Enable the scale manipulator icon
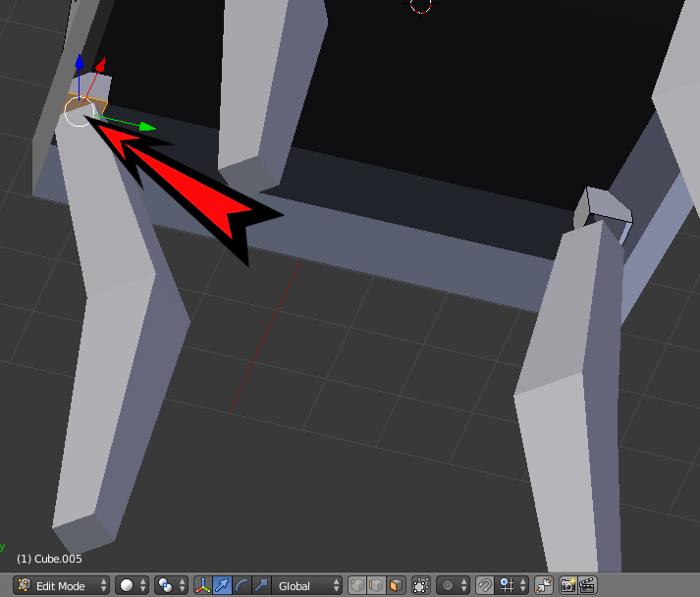 [x=261, y=585]
